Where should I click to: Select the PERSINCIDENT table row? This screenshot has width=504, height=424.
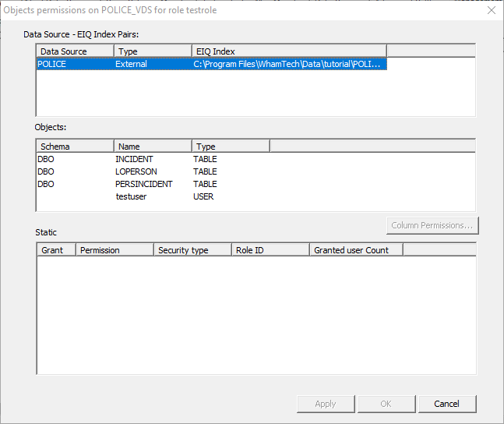(143, 184)
